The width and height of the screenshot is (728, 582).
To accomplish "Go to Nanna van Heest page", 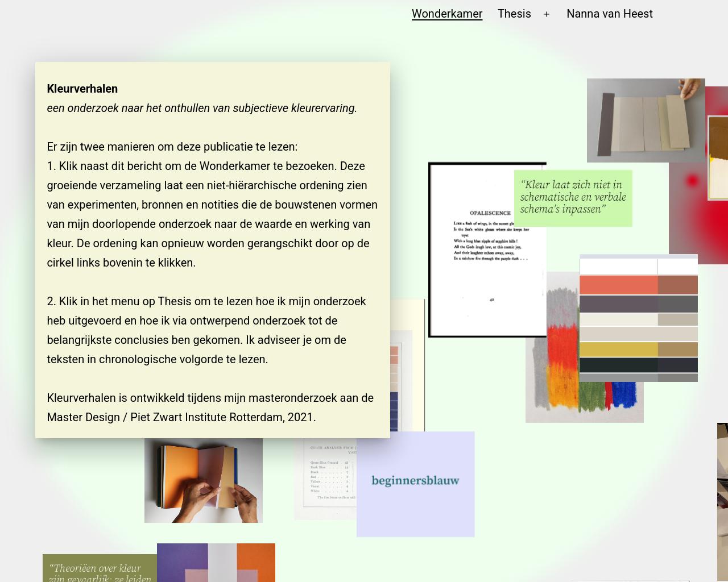I will click(610, 14).
